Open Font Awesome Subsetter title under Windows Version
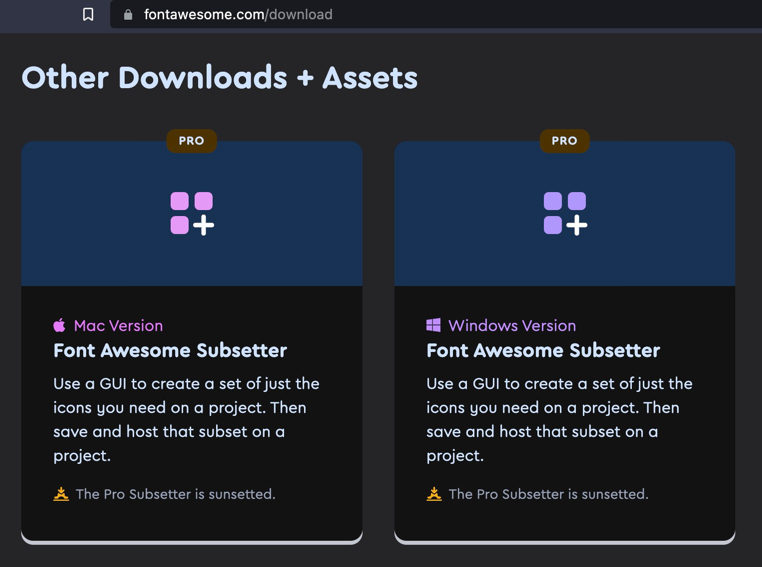 pos(543,351)
